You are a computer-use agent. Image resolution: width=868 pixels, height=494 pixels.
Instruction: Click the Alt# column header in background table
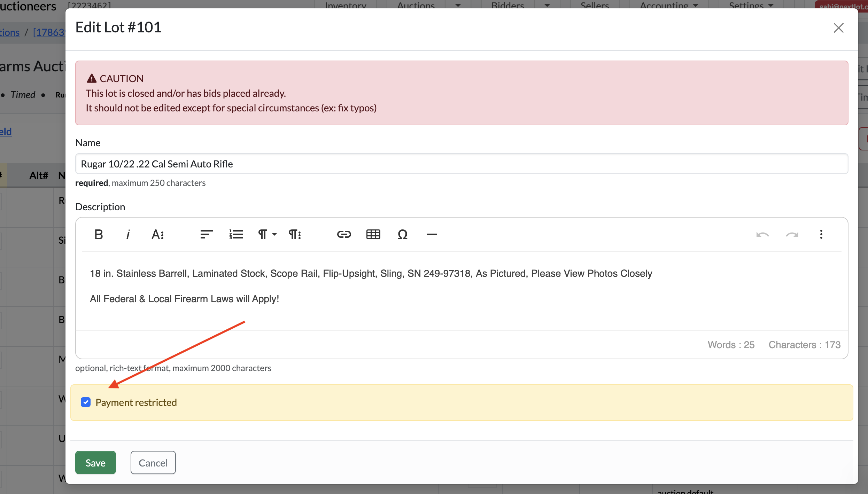[x=39, y=175]
